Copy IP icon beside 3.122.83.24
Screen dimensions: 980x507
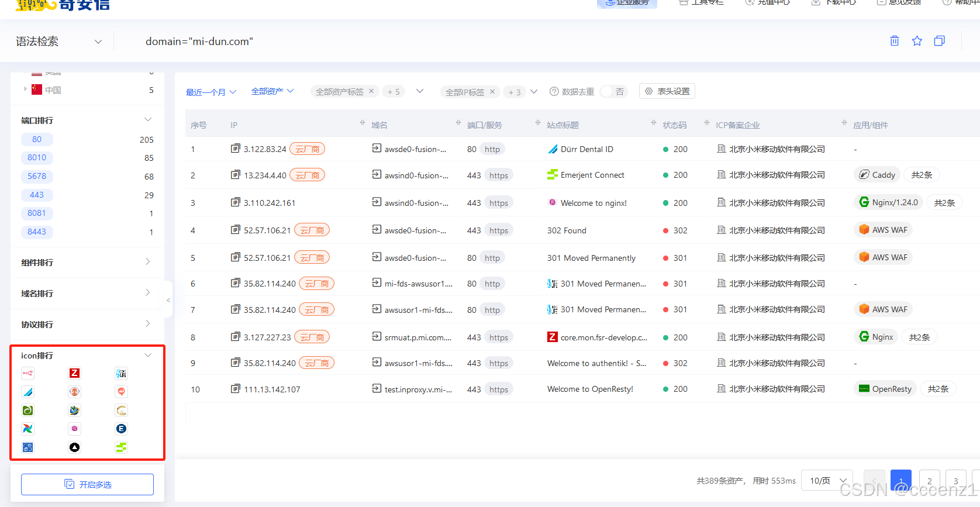tap(235, 149)
